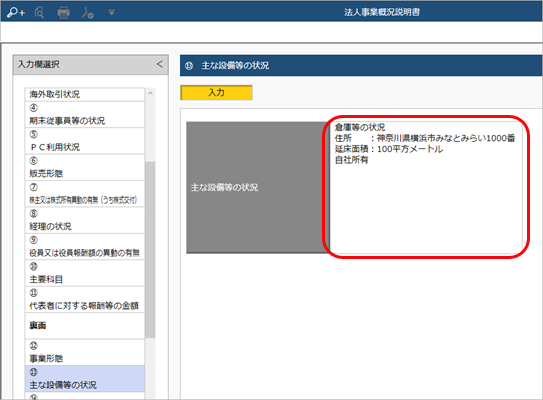Viewport: 543px width, 400px height.
Task: Click the yellow 入力 button
Action: pos(216,92)
